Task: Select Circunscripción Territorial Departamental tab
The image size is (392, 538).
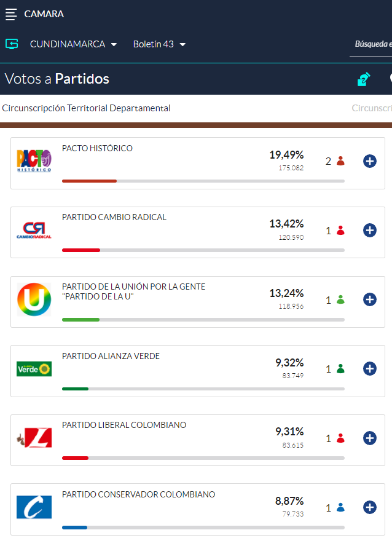Action: 86,108
